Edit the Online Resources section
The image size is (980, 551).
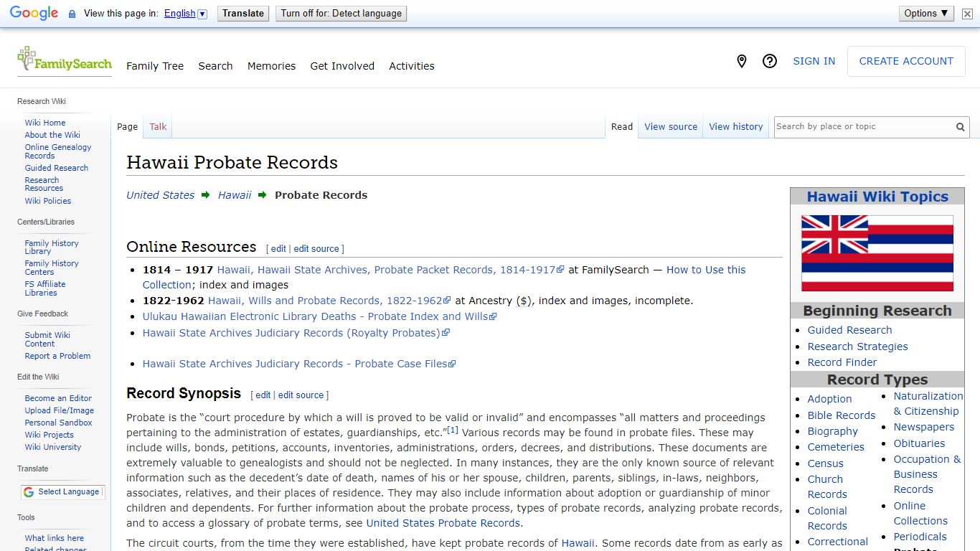(x=278, y=249)
